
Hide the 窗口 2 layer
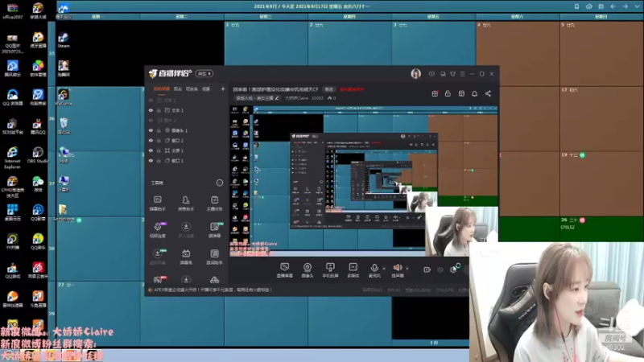pyautogui.click(x=151, y=140)
